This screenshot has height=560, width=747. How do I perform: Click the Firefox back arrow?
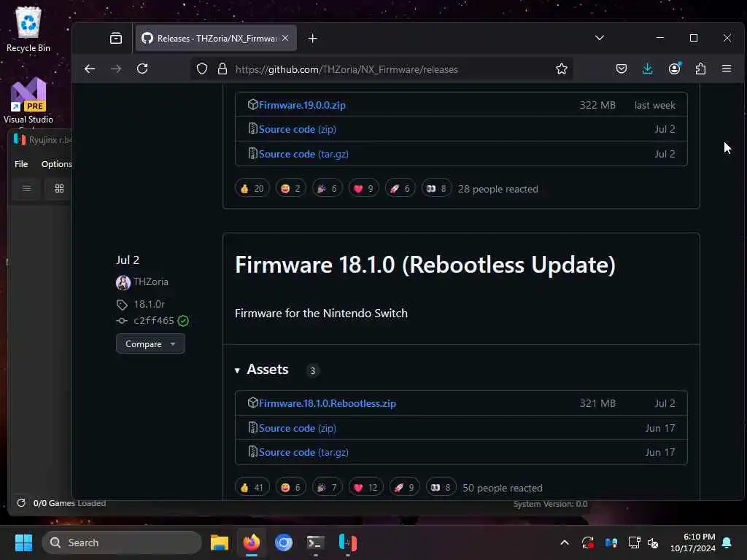pos(90,69)
